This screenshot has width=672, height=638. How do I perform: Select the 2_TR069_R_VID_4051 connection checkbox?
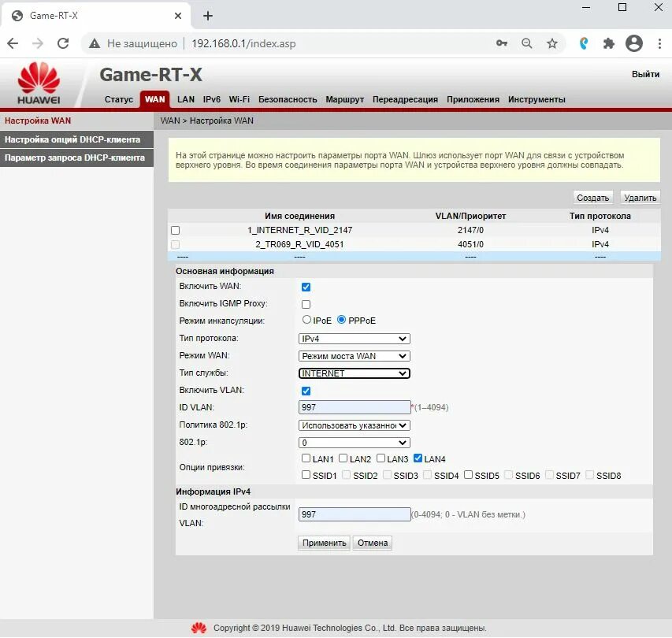[175, 244]
